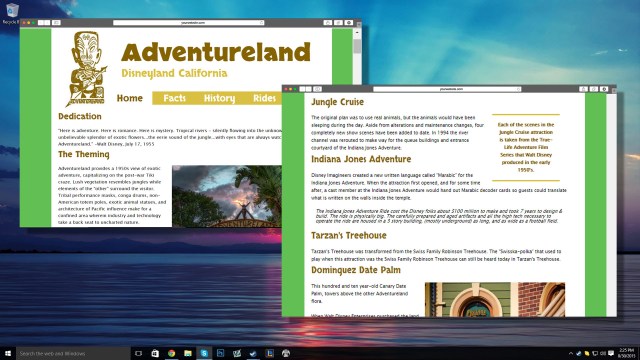Open the Action Center notification icon
This screenshot has height=360, width=640.
[611, 353]
